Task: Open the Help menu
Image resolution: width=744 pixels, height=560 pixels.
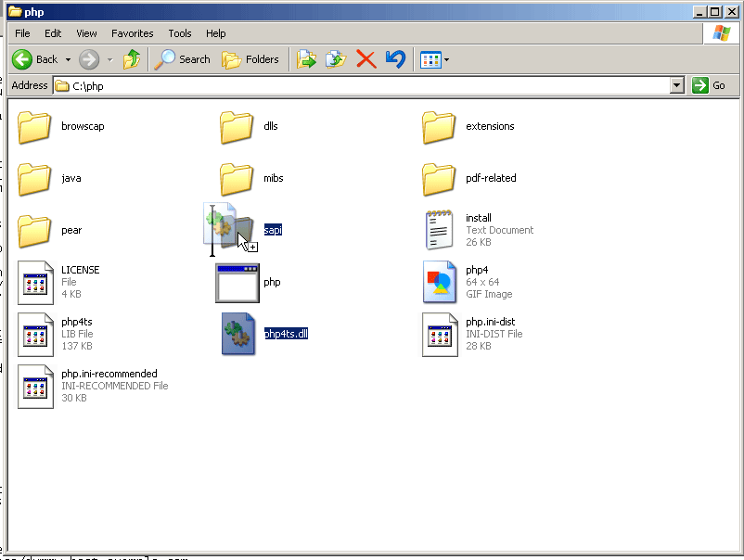Action: [x=216, y=33]
